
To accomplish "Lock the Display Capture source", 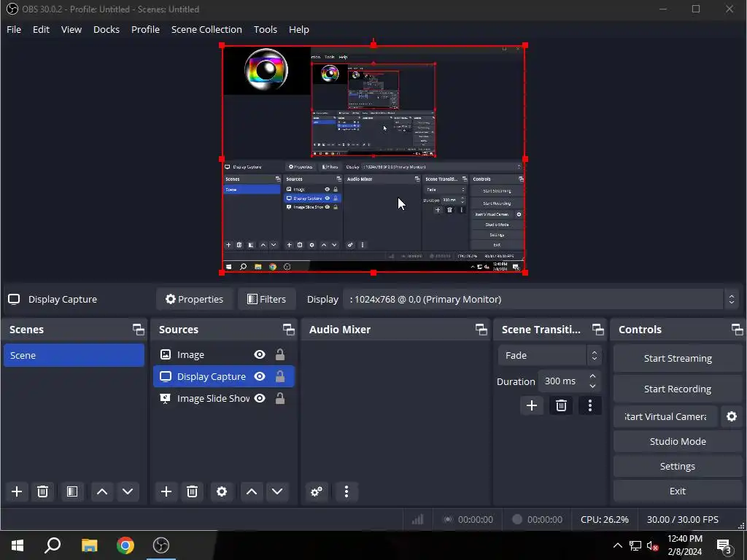I will [280, 376].
